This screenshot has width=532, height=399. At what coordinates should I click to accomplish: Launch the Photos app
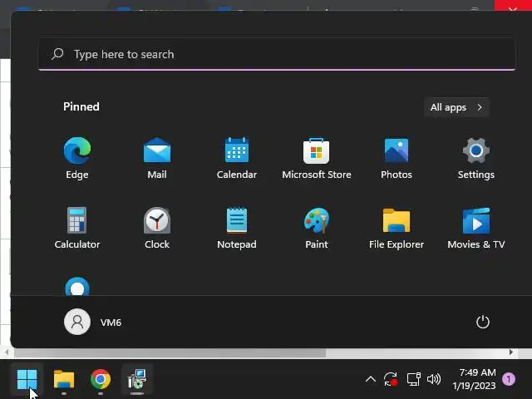click(x=397, y=158)
